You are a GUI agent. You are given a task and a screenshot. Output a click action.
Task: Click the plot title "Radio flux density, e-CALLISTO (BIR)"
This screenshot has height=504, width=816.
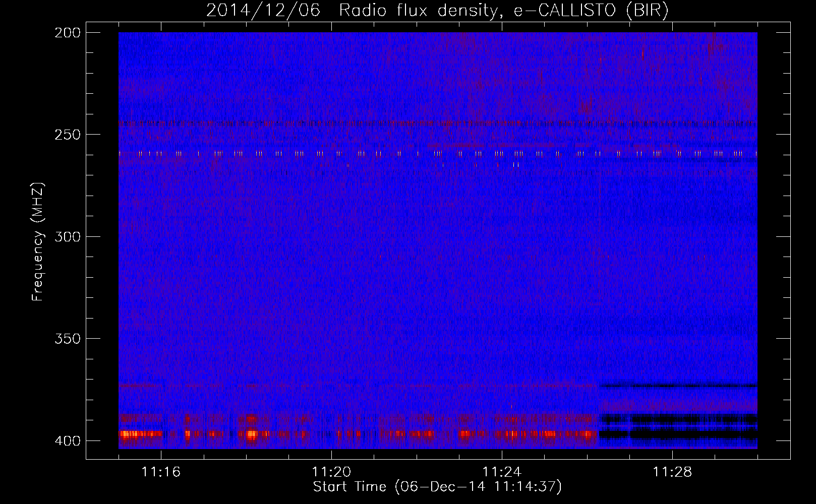point(504,10)
